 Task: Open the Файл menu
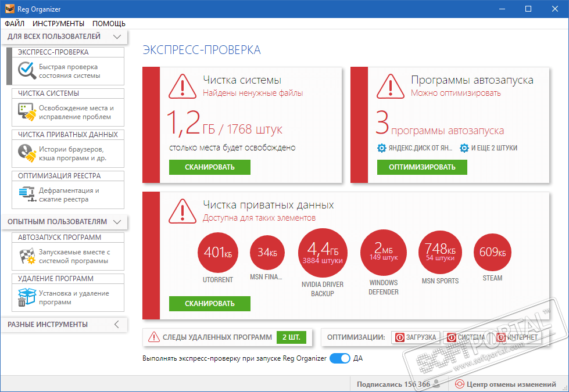pyautogui.click(x=15, y=24)
